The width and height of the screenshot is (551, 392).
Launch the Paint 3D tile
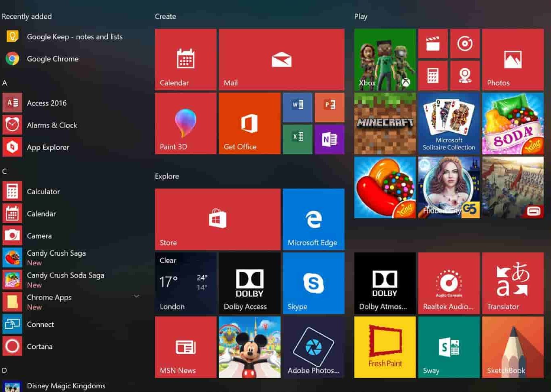click(x=185, y=123)
